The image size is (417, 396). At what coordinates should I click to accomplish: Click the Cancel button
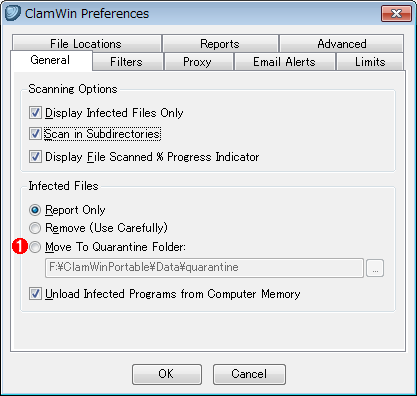[249, 374]
